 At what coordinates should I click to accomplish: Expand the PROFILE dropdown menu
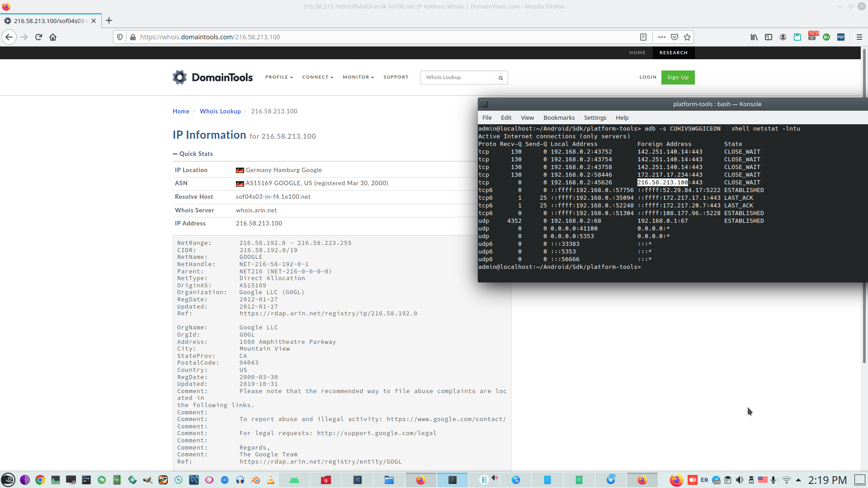pyautogui.click(x=279, y=77)
